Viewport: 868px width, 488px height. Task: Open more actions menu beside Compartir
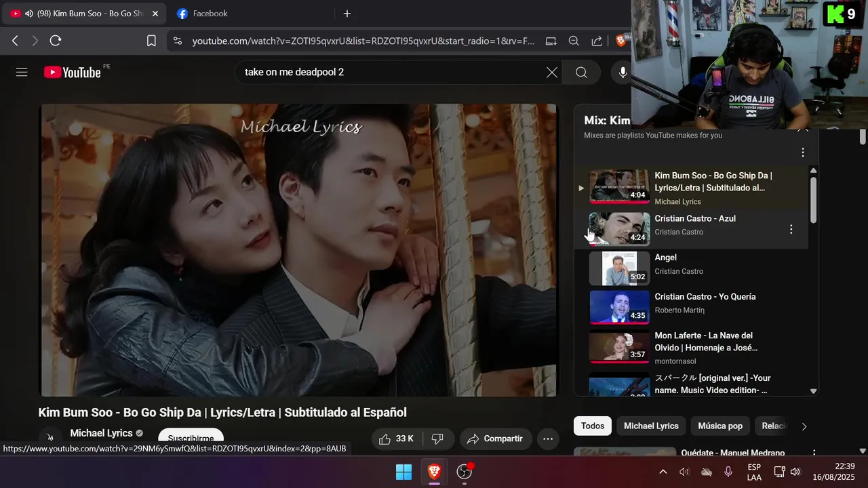point(548,439)
